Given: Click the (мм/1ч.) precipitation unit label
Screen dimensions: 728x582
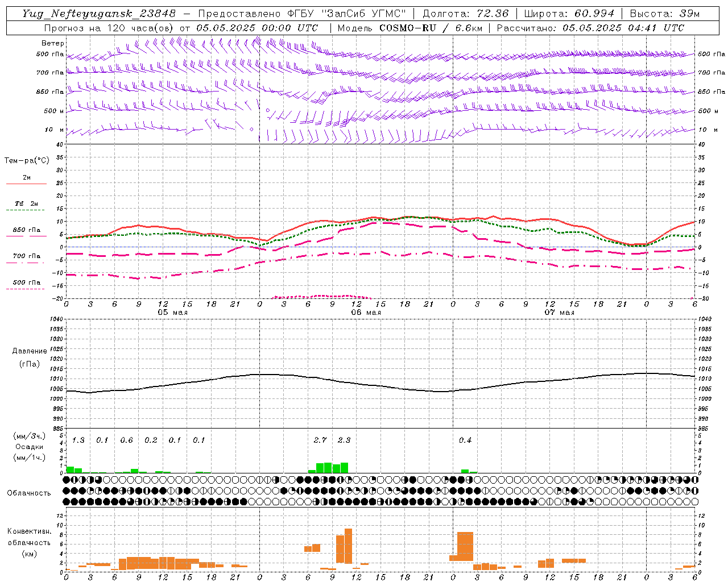Looking at the screenshot, I should tap(30, 458).
